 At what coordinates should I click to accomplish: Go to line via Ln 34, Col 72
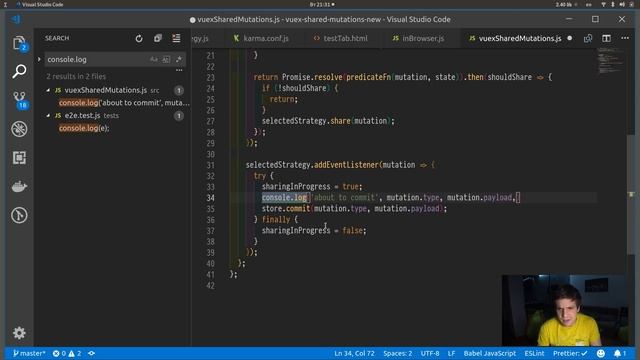(x=354, y=353)
